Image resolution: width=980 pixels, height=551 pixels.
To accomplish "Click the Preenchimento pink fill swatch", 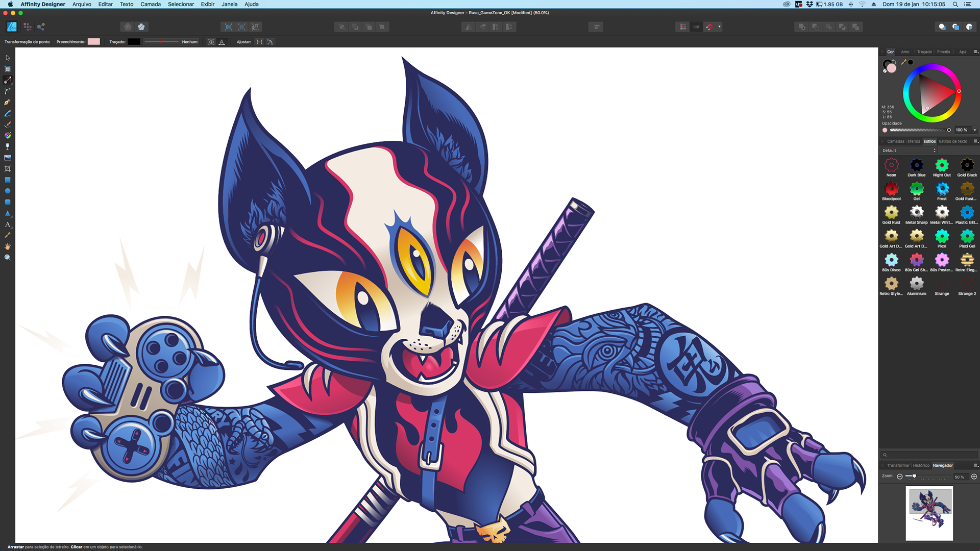I will click(x=94, y=42).
